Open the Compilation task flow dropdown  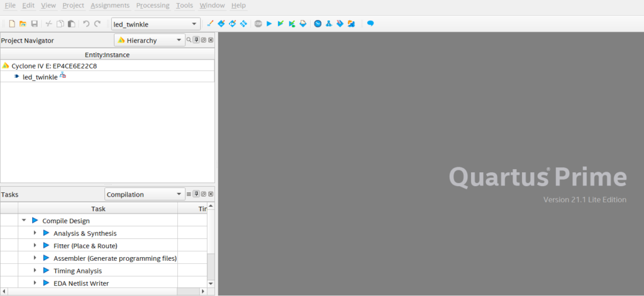145,194
